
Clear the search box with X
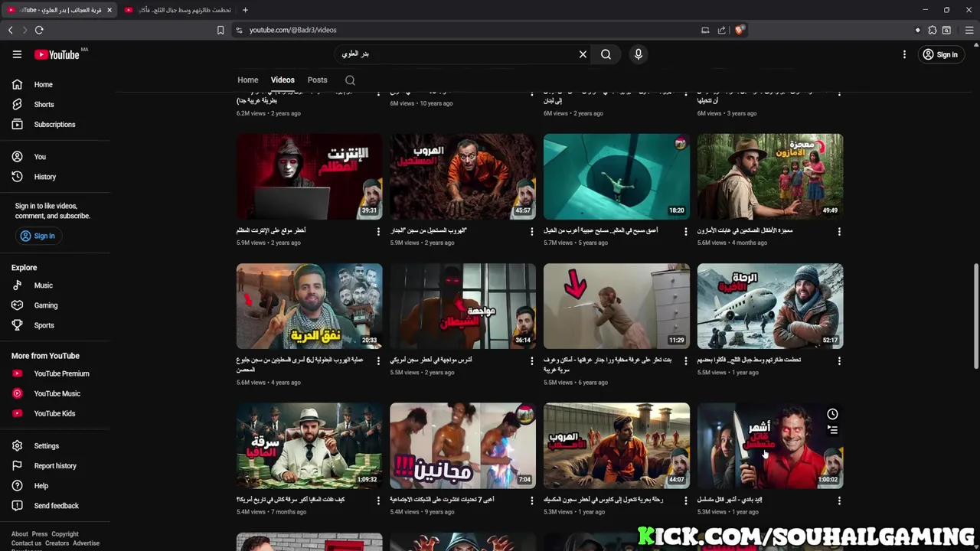(583, 54)
